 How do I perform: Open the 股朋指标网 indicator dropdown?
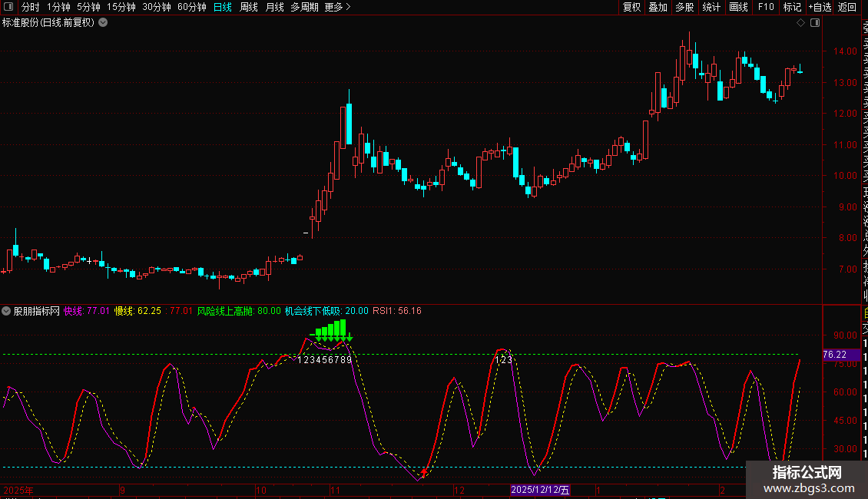click(6, 311)
